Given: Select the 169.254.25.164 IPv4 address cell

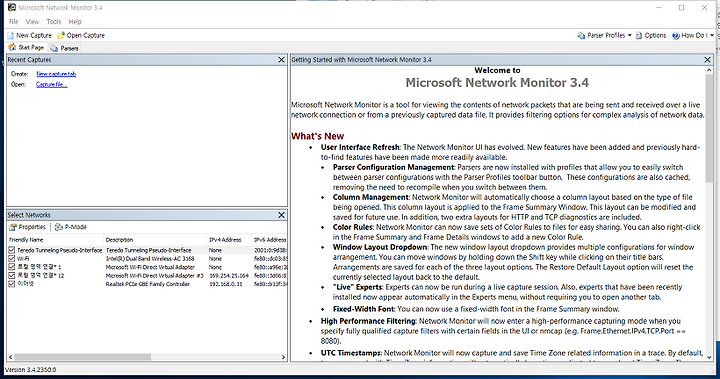Looking at the screenshot, I should (229, 276).
